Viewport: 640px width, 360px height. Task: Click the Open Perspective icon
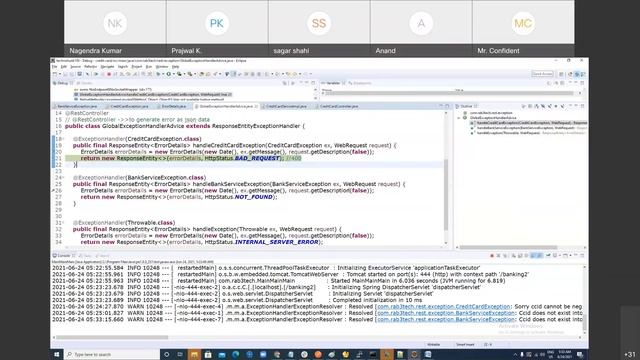561,74
